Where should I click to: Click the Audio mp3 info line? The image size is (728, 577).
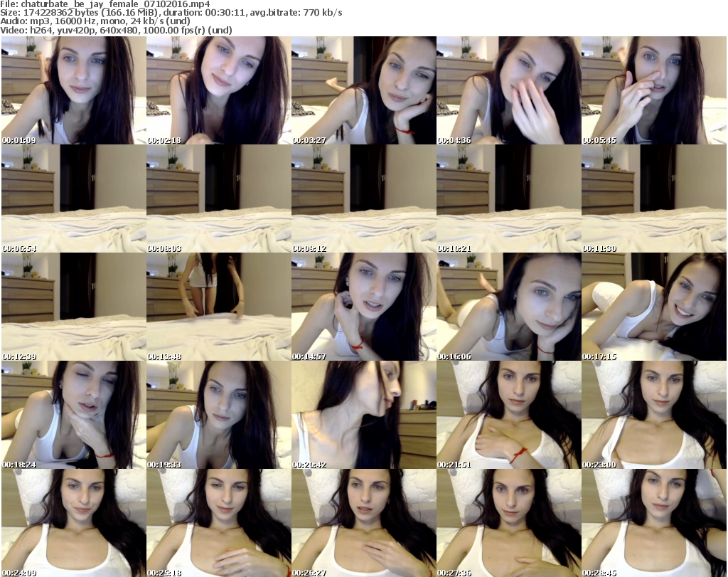(x=95, y=21)
